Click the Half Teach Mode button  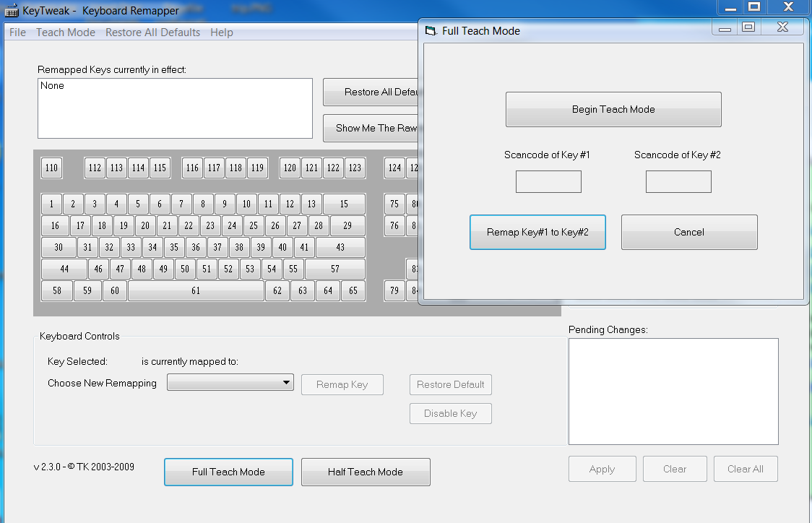tap(366, 472)
